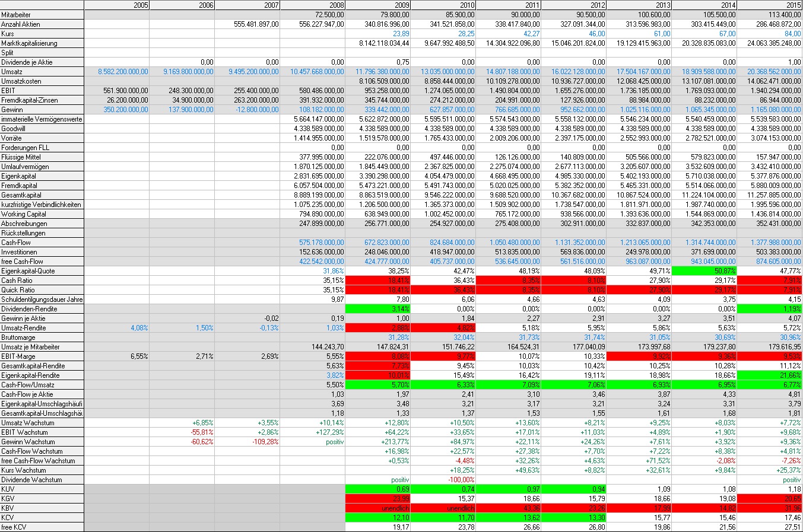Screen dimensions: 803x532
Task: Click the EBIT Wachstum row label
Action: click(42, 432)
